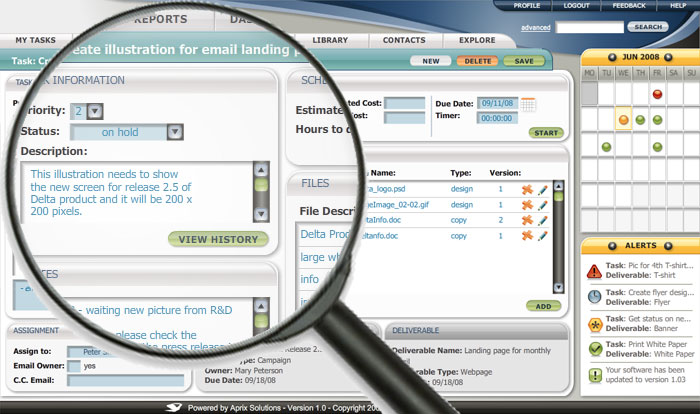Toggle the Email Owner checkbox
700x414 pixels.
74,366
